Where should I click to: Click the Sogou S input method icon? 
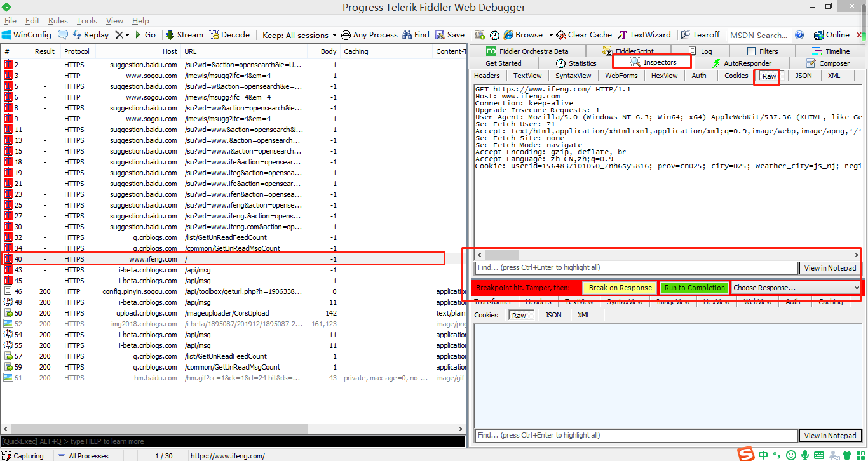click(745, 454)
